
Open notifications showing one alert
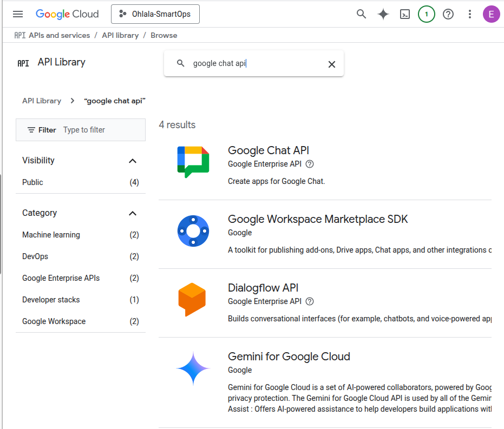(x=426, y=14)
